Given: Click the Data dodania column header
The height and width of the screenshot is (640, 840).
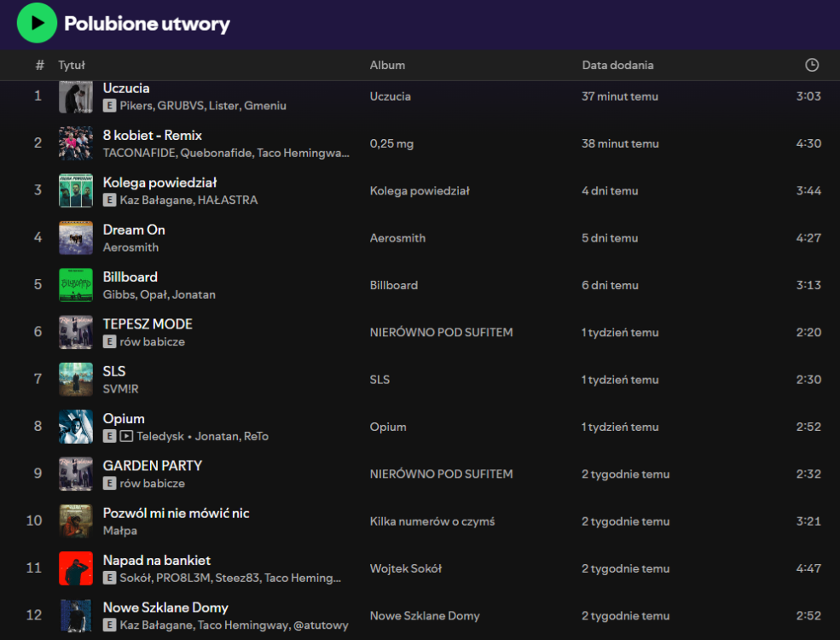Looking at the screenshot, I should (617, 65).
